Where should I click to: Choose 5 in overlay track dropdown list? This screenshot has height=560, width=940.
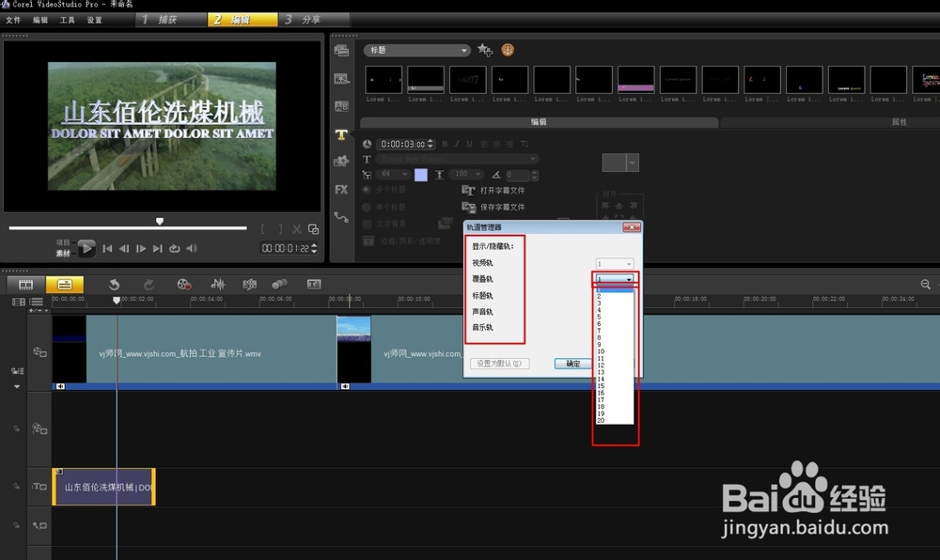tap(600, 317)
